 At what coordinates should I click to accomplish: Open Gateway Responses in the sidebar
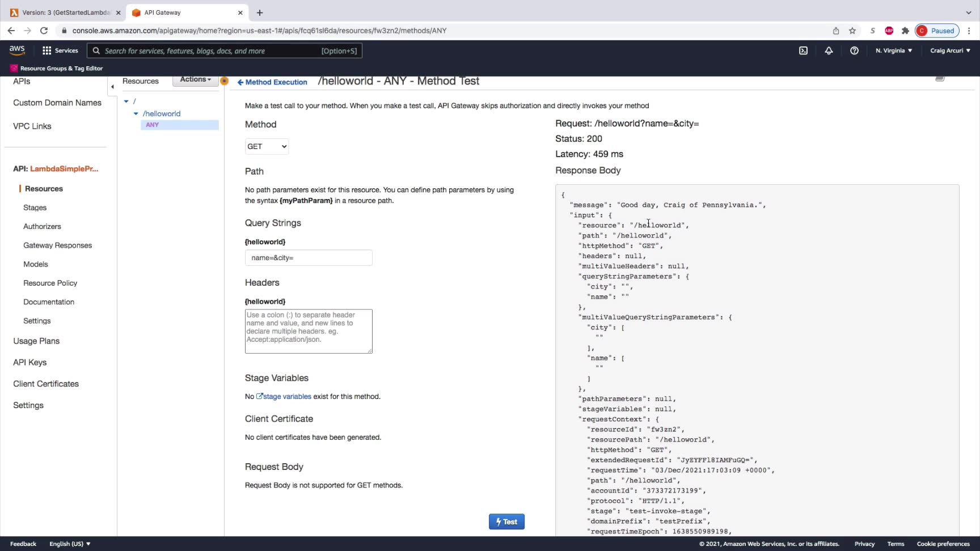(57, 245)
